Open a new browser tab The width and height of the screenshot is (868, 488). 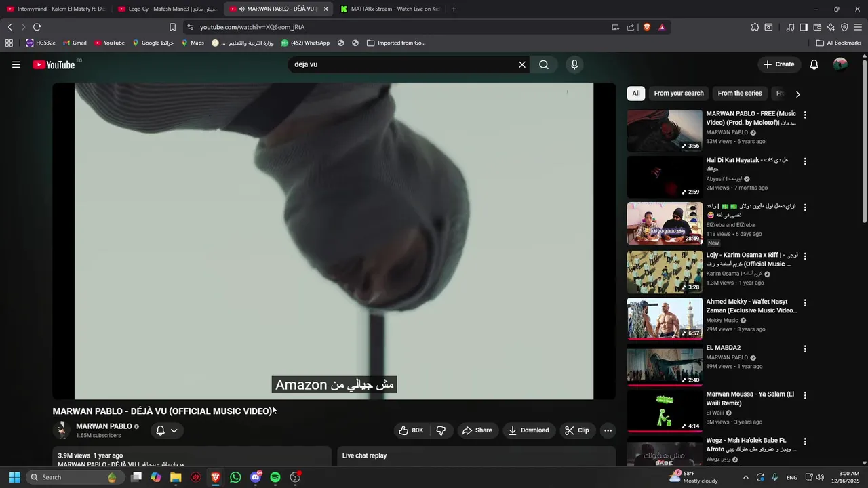[x=454, y=9]
